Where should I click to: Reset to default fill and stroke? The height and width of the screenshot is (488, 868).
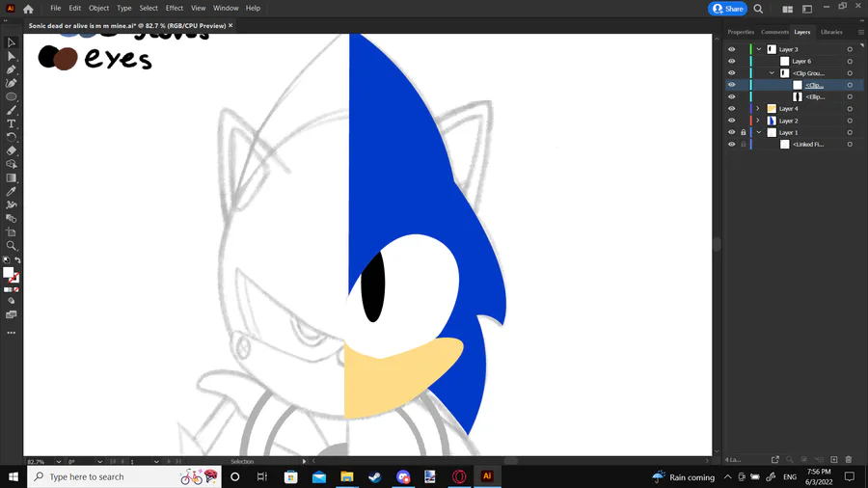click(x=6, y=260)
